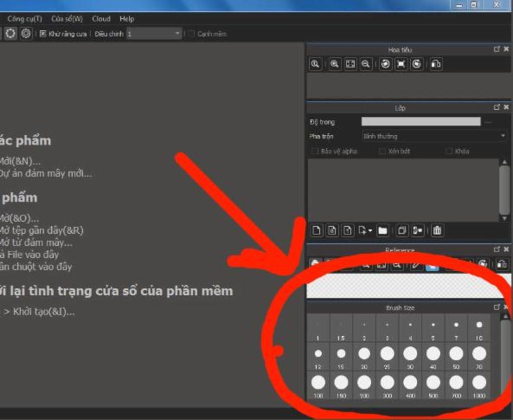Rotate canvas right in Navigator panel
513x420 pixels.
click(416, 64)
